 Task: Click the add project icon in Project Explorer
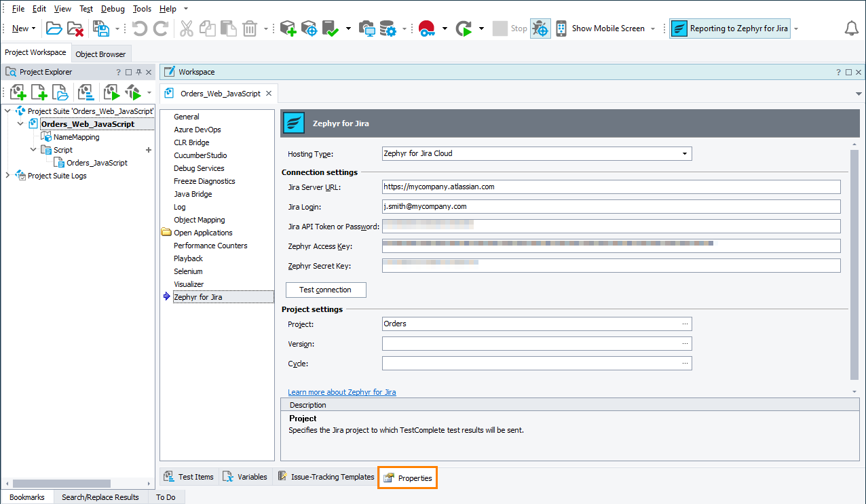(18, 92)
